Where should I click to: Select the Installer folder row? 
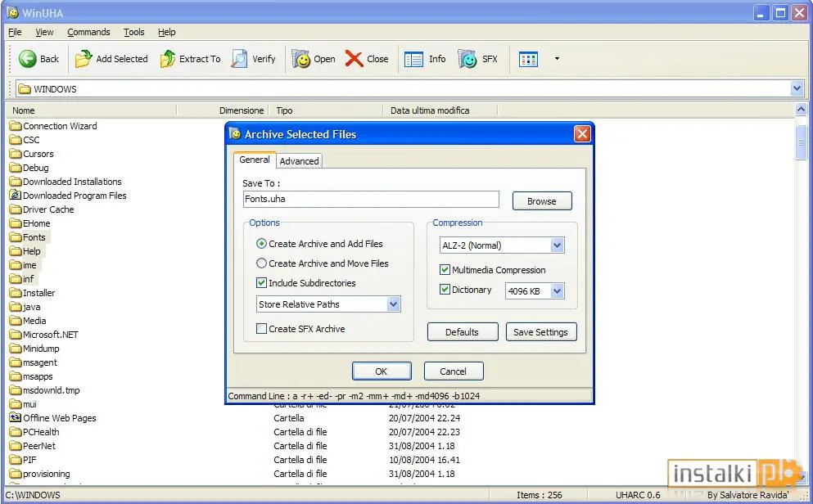[32, 293]
